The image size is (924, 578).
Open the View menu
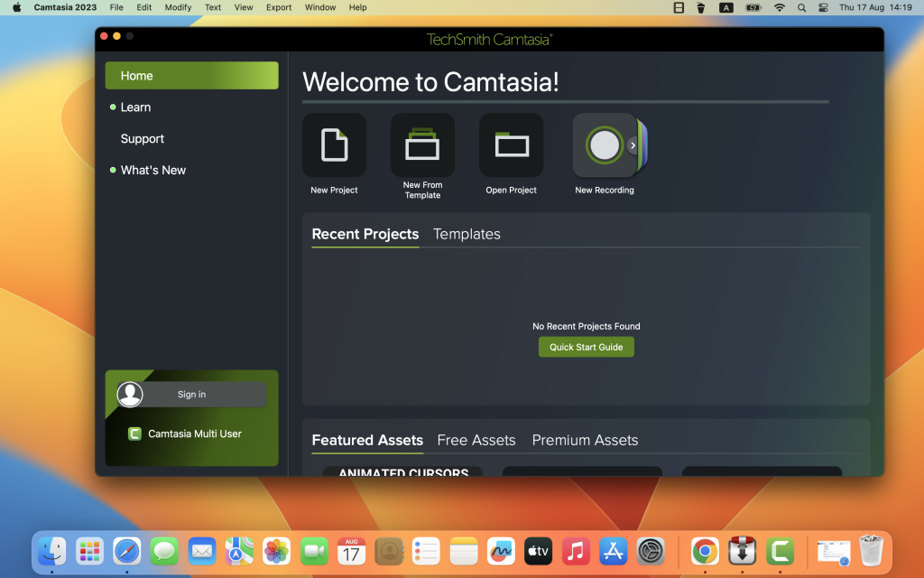(244, 7)
